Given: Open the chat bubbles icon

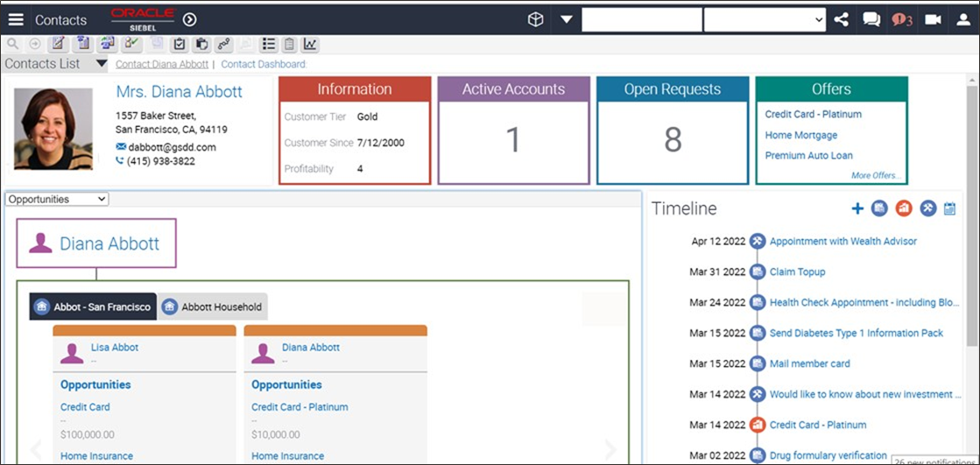Looking at the screenshot, I should point(871,20).
